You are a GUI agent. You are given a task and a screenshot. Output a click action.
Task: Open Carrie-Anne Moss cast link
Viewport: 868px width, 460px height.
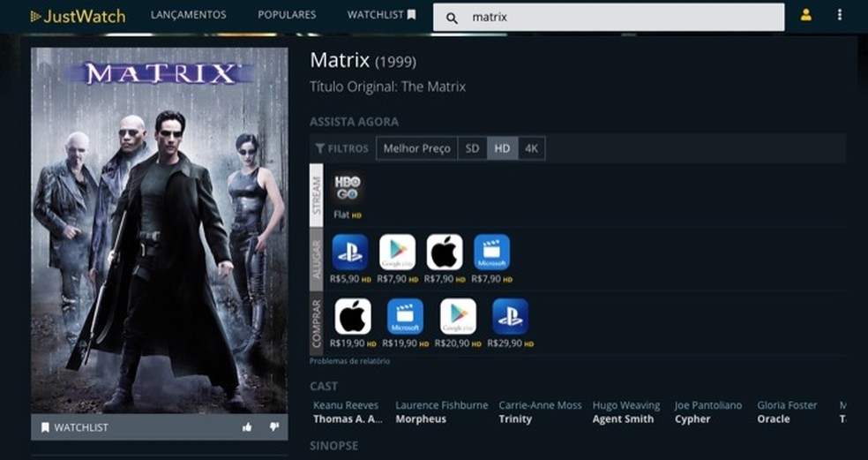[540, 405]
